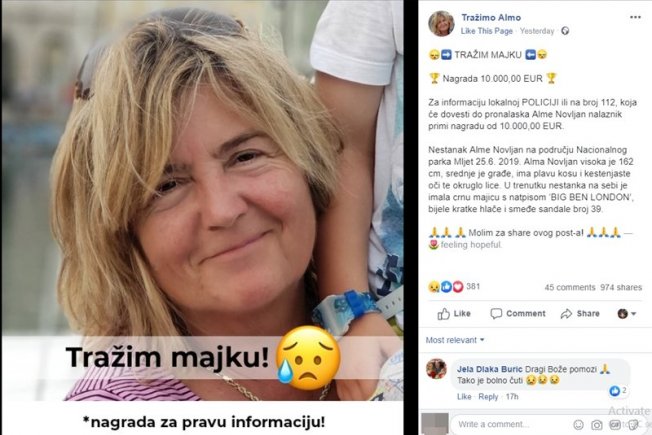The image size is (652, 435).
Task: Like Jela Dlaka Buric's comment
Action: pyautogui.click(x=464, y=397)
